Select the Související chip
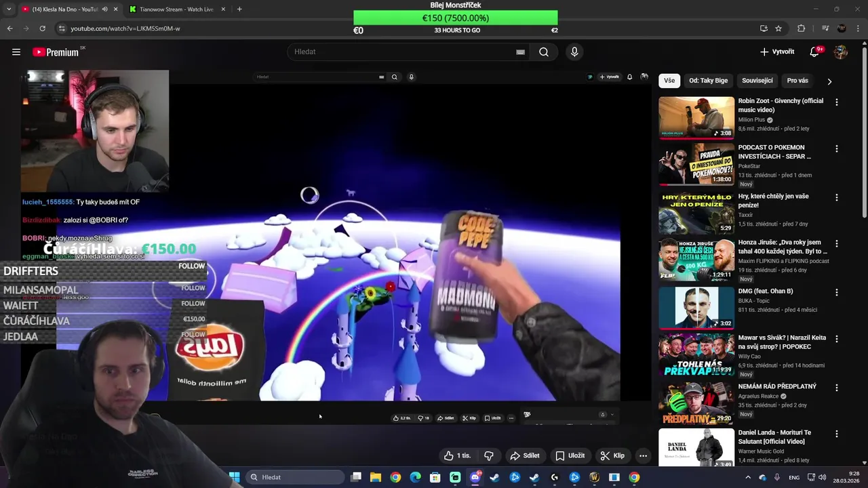This screenshot has height=488, width=868. pyautogui.click(x=757, y=81)
